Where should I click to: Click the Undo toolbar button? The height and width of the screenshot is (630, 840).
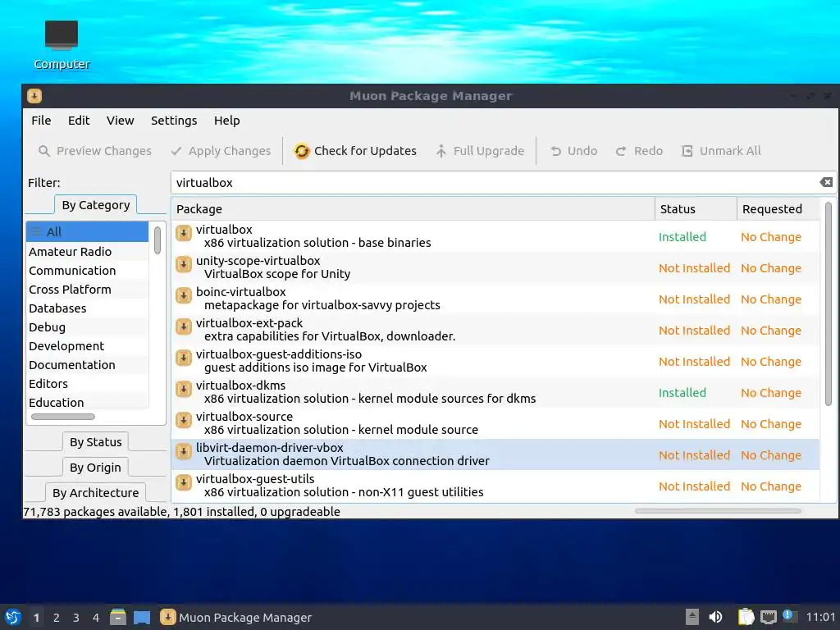573,151
